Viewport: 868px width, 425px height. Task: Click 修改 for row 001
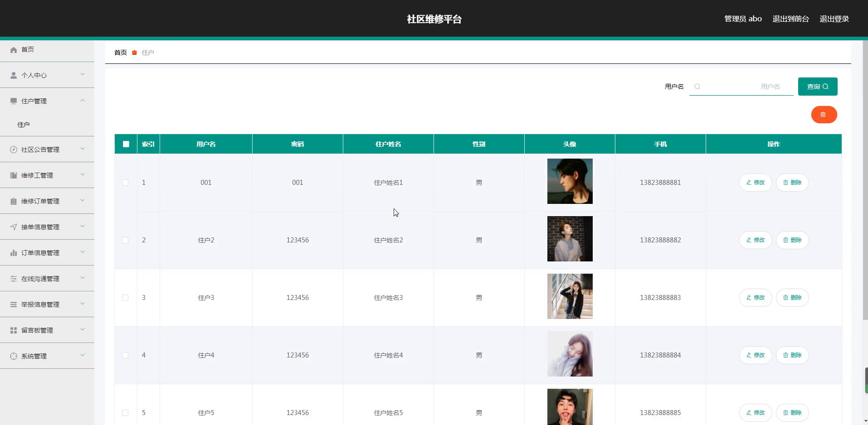756,183
